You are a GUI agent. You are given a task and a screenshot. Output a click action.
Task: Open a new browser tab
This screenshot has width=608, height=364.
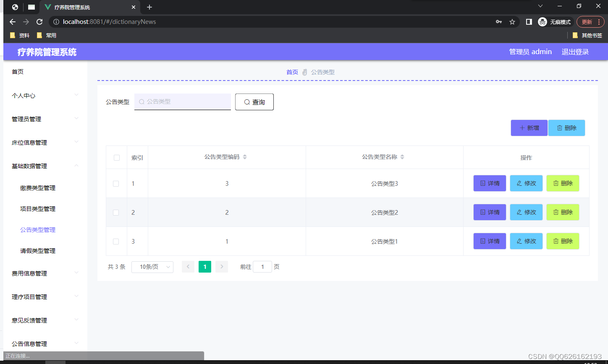point(149,7)
